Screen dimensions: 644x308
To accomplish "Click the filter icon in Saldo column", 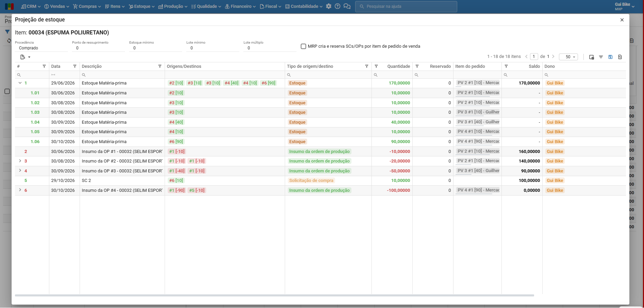I will 506,66.
